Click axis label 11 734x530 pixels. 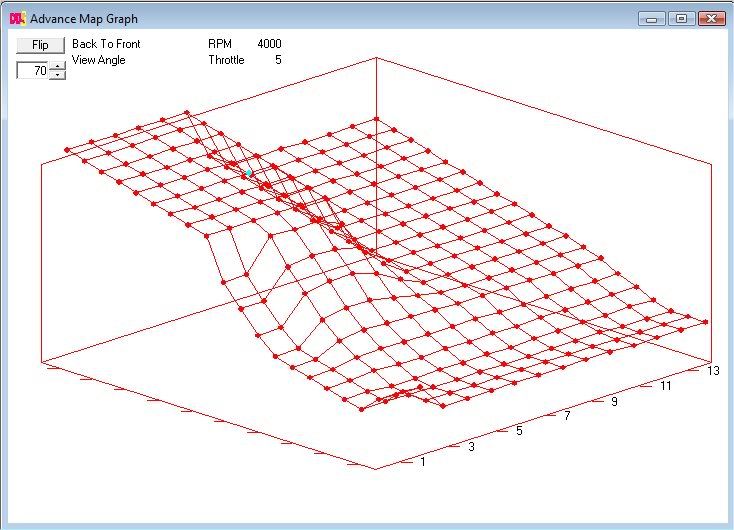(x=666, y=386)
